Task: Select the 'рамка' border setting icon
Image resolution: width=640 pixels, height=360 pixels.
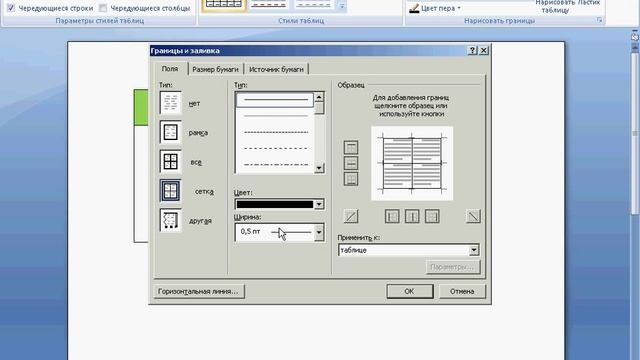Action: pyautogui.click(x=170, y=132)
